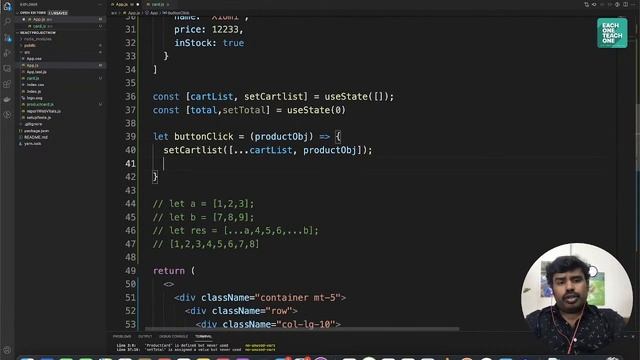Open setupTests.js in the file tree

point(39,118)
